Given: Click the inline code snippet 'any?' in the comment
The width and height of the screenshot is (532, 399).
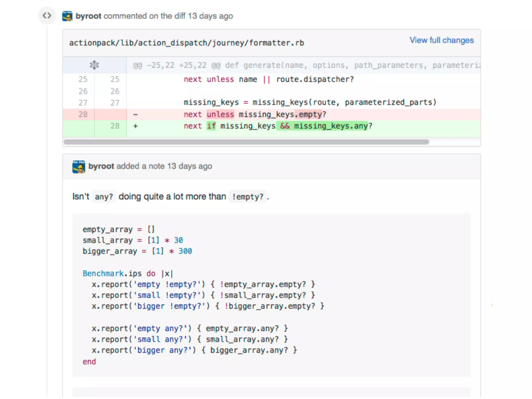Looking at the screenshot, I should coord(104,197).
